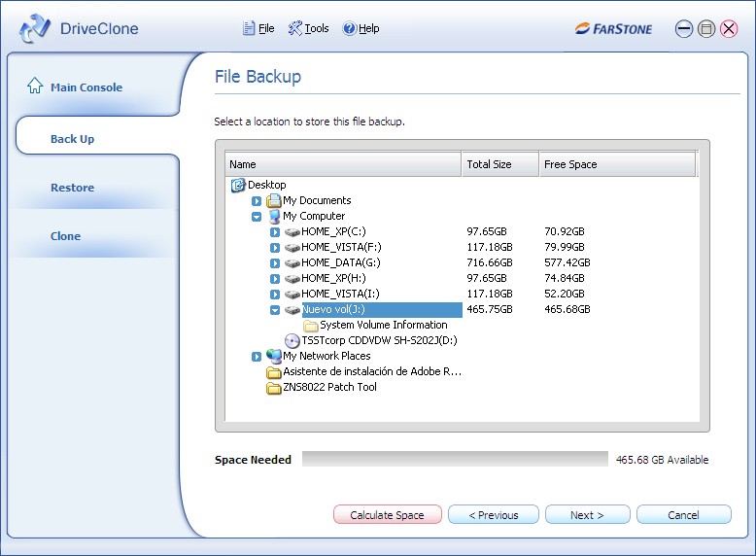This screenshot has height=556, width=756.
Task: Select the System Volume Information folder
Action: (x=383, y=326)
